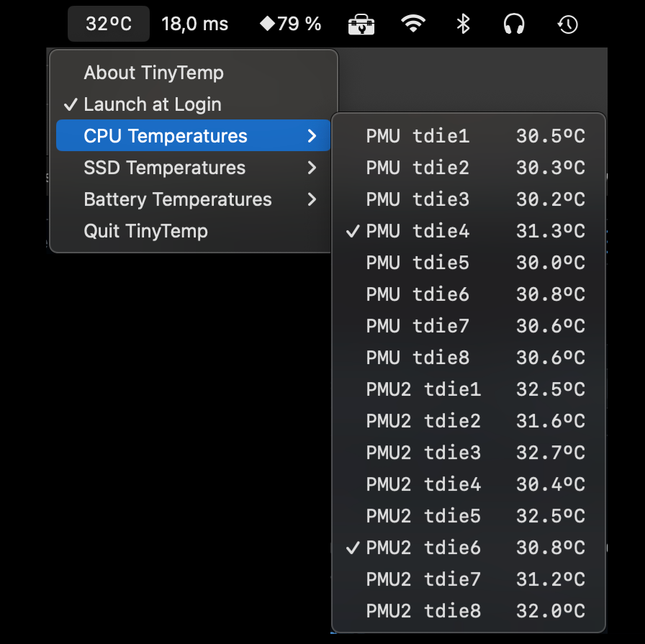This screenshot has width=645, height=644.
Task: Select the PMU2 tdie2 sensor
Action: [x=469, y=421]
